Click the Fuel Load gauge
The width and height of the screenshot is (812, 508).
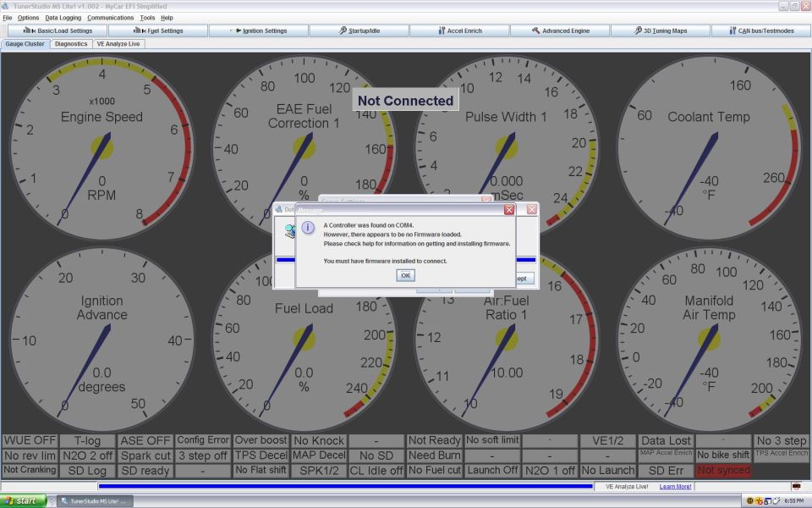pyautogui.click(x=304, y=340)
